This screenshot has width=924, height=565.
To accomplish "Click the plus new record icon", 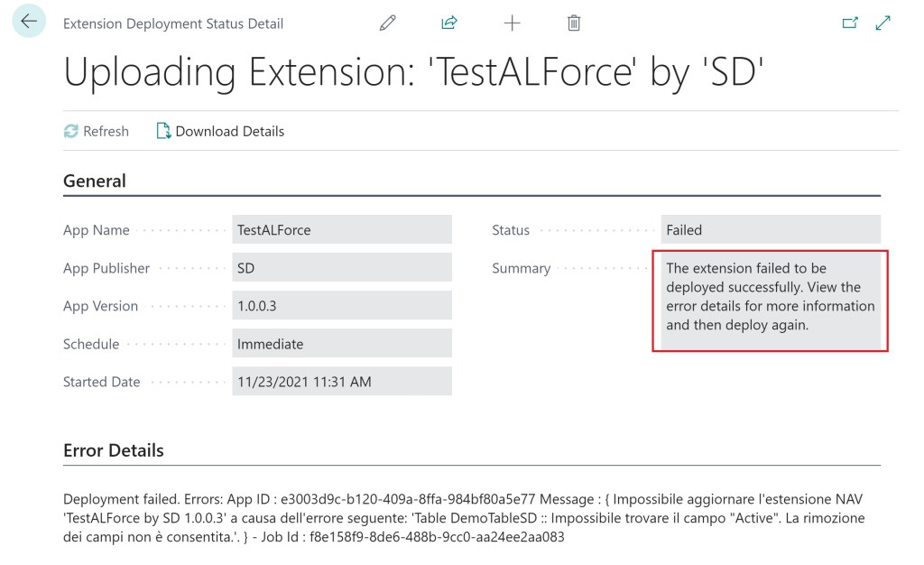I will click(x=512, y=23).
